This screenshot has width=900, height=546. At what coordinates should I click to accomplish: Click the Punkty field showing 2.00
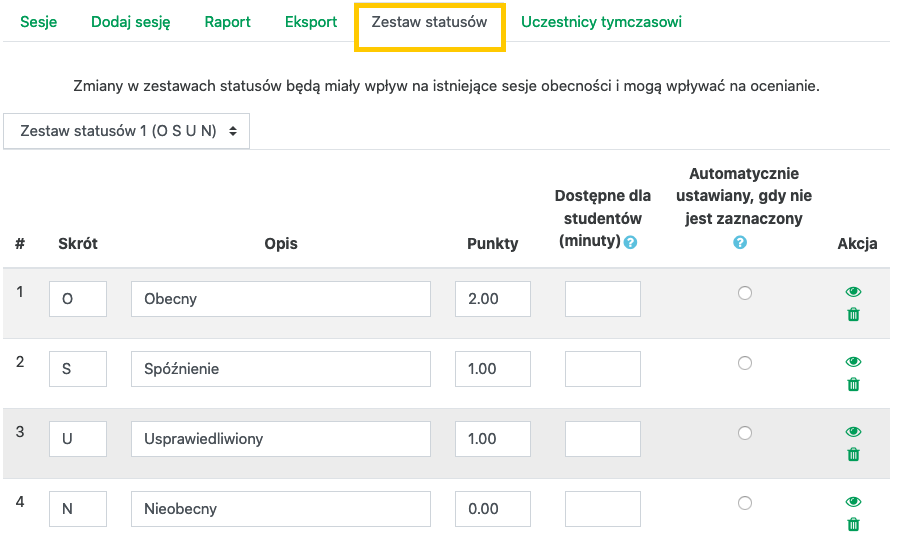[493, 299]
